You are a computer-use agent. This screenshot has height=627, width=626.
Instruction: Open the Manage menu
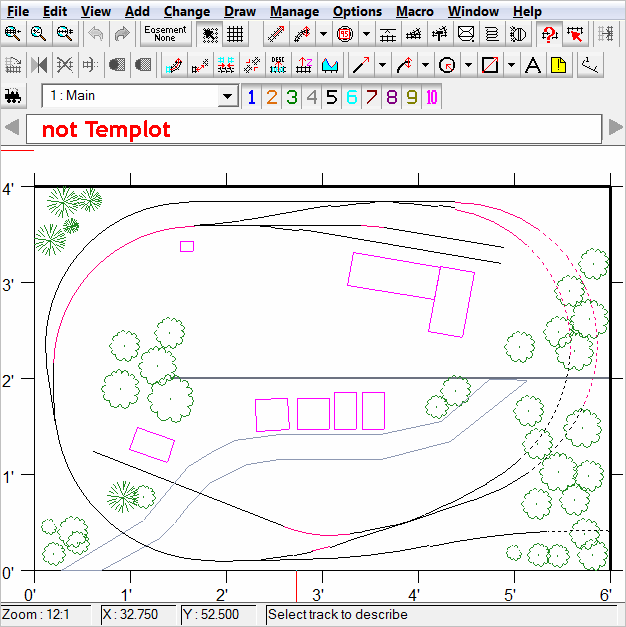click(294, 11)
